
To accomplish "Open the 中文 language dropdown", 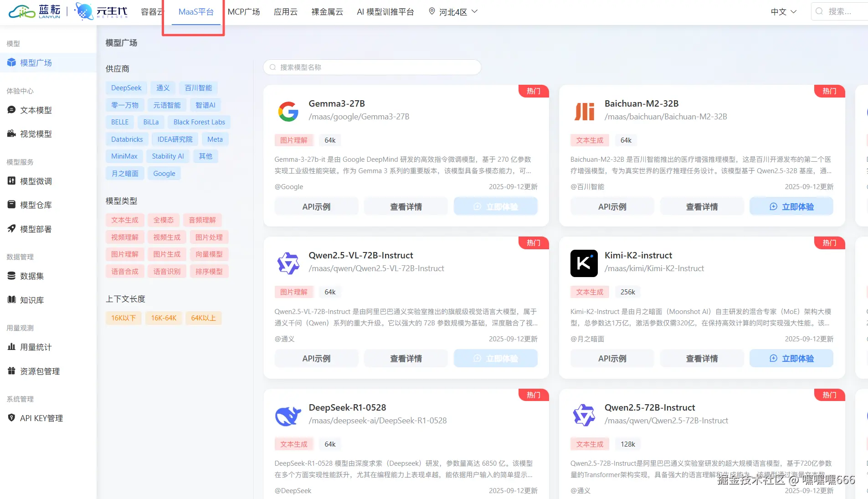I will (x=784, y=12).
